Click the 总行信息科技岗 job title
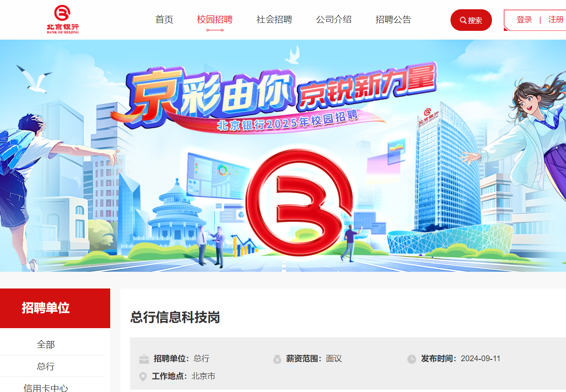Viewport: 566px width, 392px height. click(x=175, y=317)
